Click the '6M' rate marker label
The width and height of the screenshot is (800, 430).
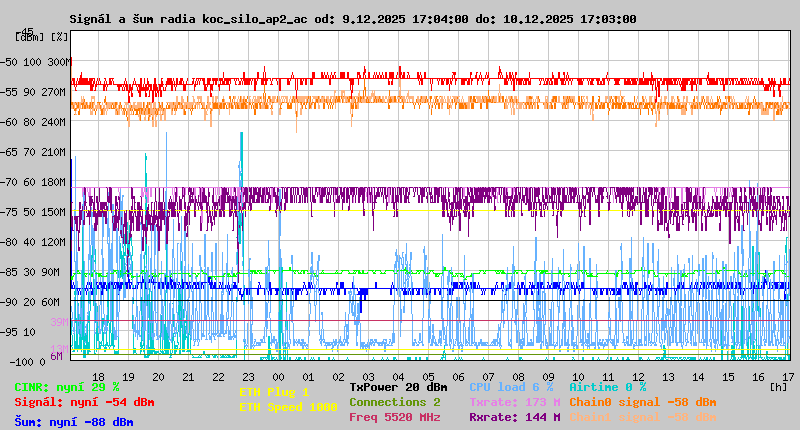pos(56,356)
